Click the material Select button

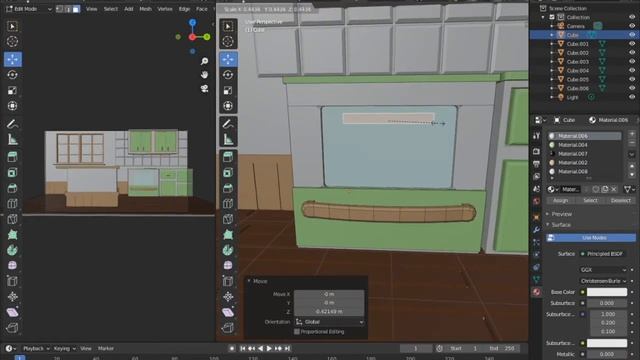pos(590,200)
